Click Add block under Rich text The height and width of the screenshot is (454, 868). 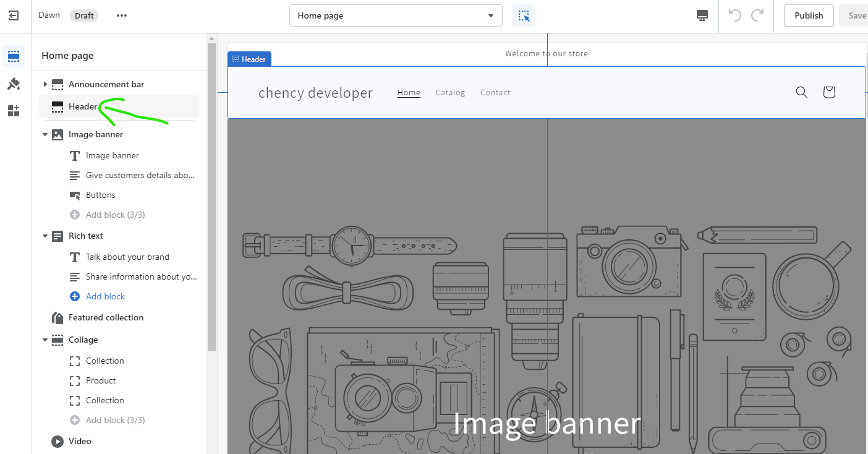click(x=105, y=296)
